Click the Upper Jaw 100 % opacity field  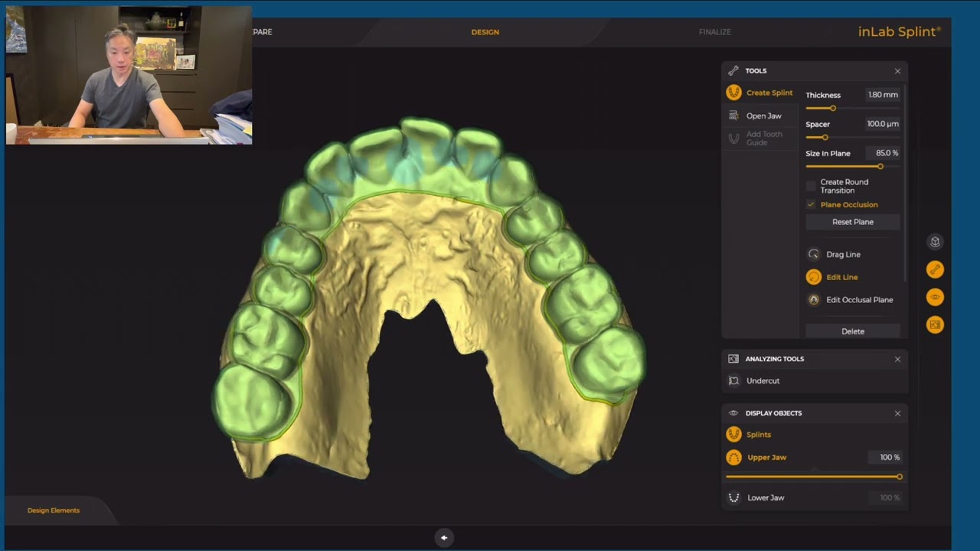click(x=887, y=458)
